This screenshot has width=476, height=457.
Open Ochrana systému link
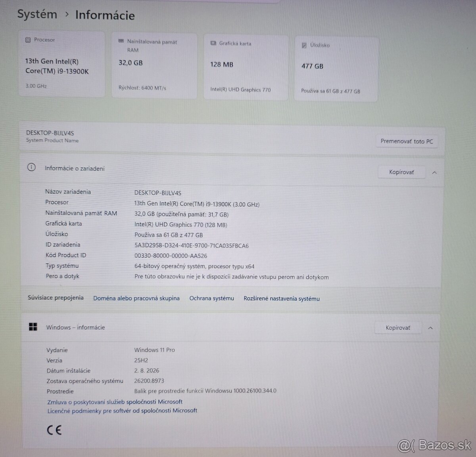point(212,298)
